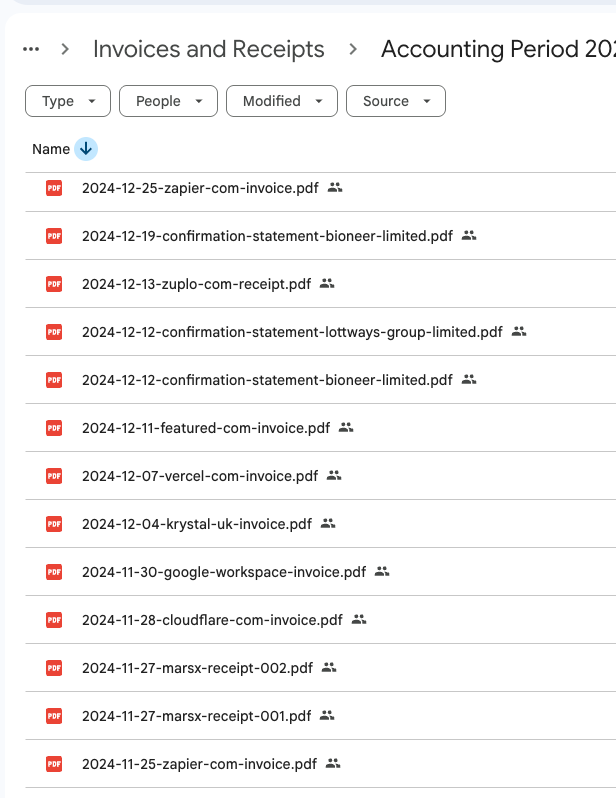Image resolution: width=616 pixels, height=798 pixels.
Task: Click the PDF icon of zuplo-com-receipt file
Action: click(54, 283)
